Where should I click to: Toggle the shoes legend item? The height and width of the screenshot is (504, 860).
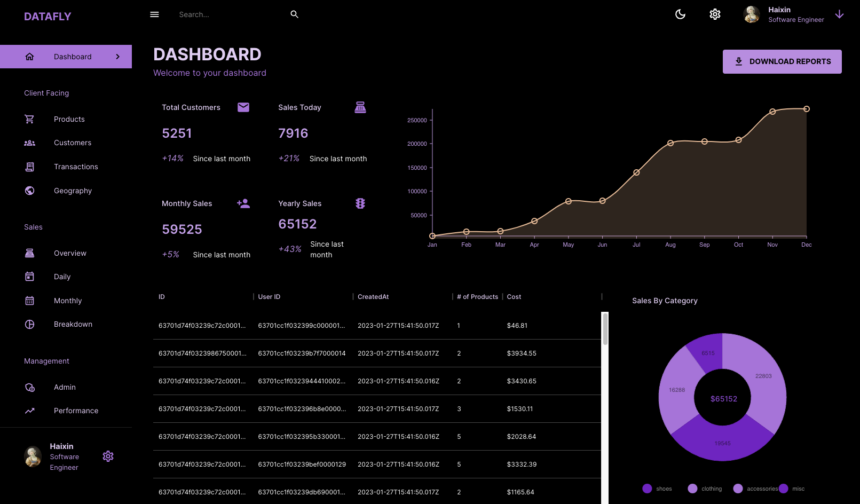pyautogui.click(x=657, y=489)
